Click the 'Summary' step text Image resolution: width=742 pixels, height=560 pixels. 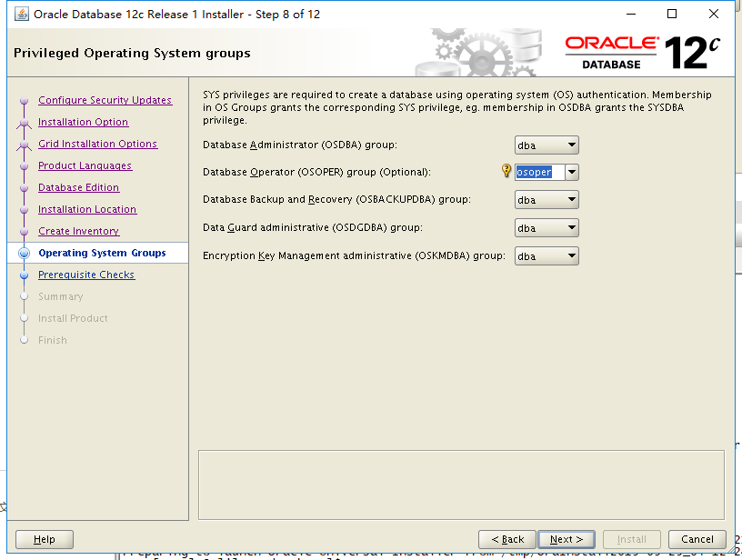[x=61, y=296]
